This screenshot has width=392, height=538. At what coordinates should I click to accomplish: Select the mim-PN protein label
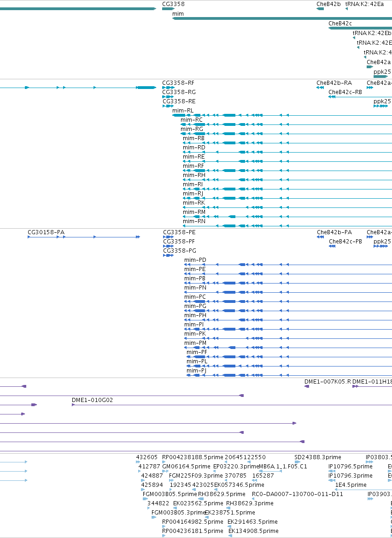tap(195, 288)
